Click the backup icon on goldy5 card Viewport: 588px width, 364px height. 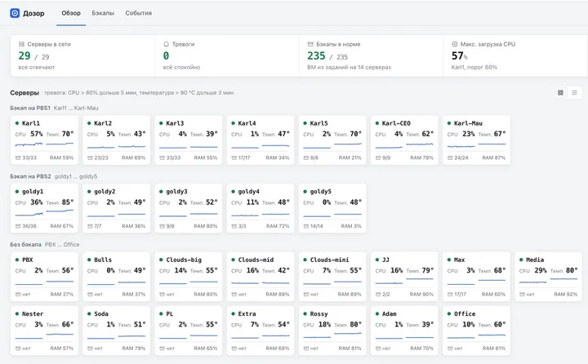305,226
